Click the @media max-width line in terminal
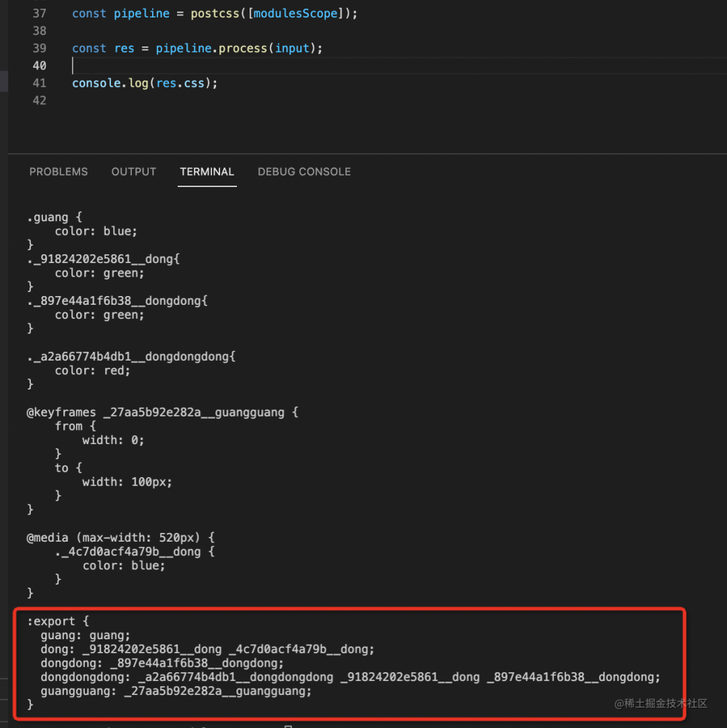The height and width of the screenshot is (728, 727). (x=120, y=538)
